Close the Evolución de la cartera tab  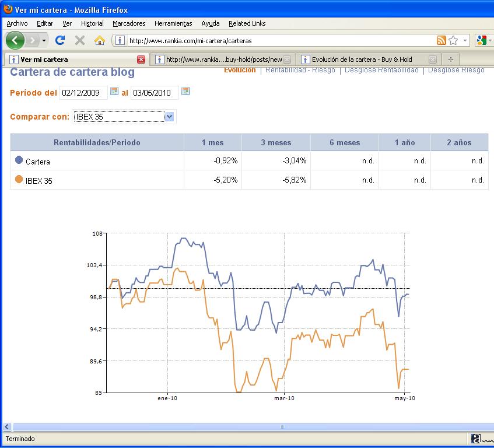433,60
